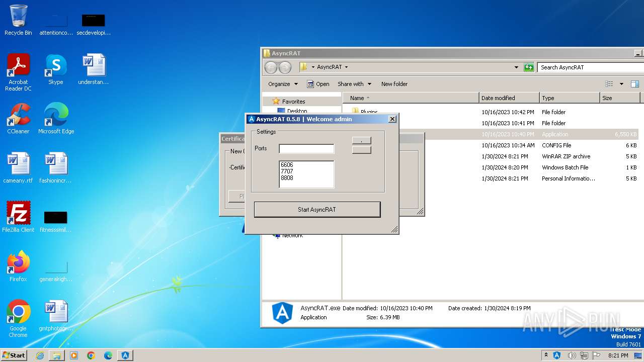
Task: Select the gmtphotogr... document icon
Action: click(x=56, y=316)
